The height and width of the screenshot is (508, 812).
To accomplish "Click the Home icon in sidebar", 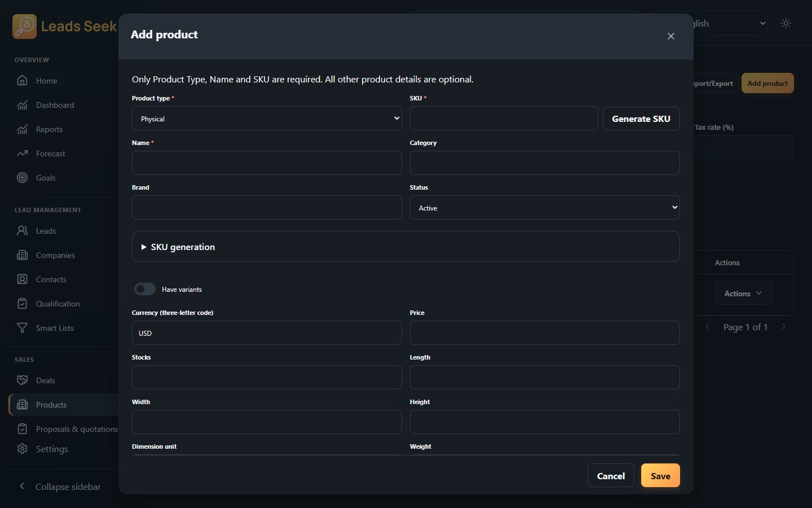I will point(22,81).
